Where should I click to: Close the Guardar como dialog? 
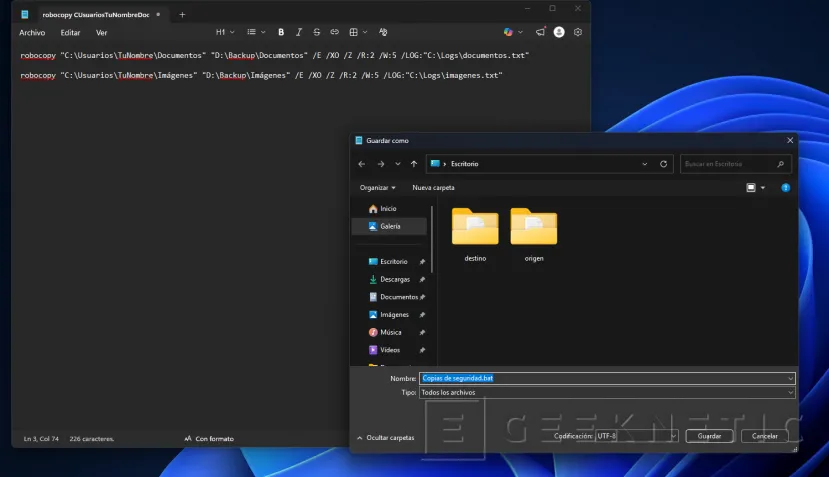790,140
